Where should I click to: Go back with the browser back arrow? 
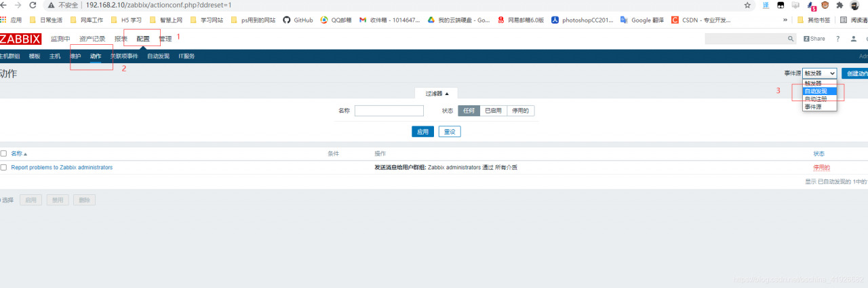coord(5,5)
